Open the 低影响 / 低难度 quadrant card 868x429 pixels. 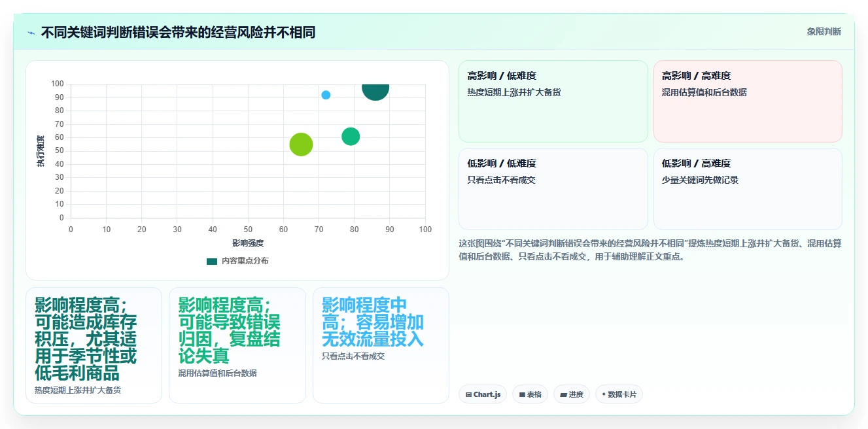[553, 189]
